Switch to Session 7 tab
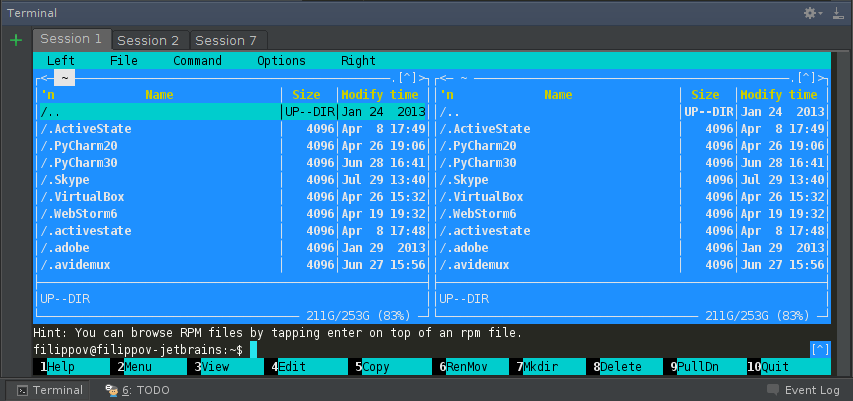 [228, 40]
